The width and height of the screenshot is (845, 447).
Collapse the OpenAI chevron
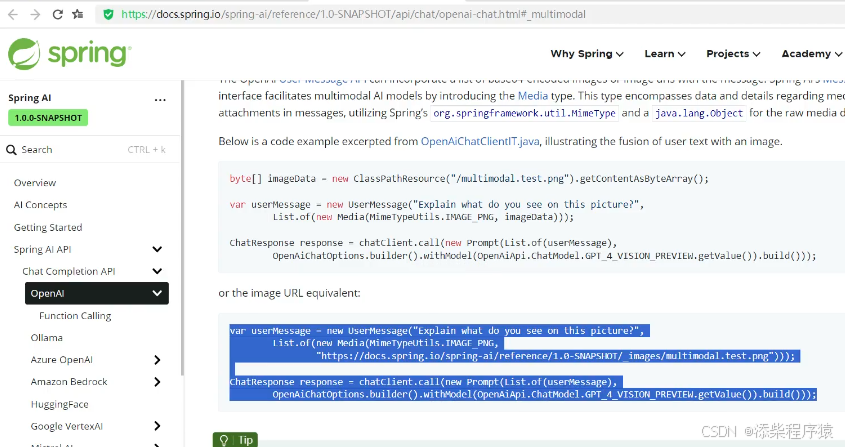[157, 293]
